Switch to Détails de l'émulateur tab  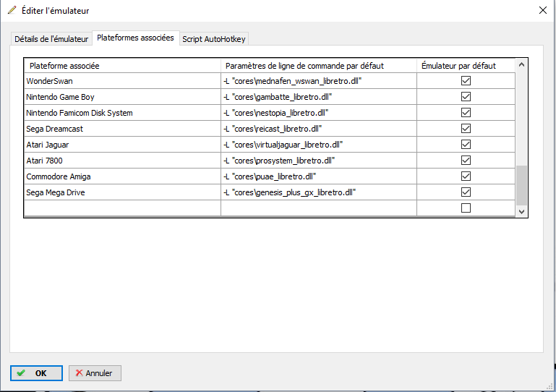[51, 39]
